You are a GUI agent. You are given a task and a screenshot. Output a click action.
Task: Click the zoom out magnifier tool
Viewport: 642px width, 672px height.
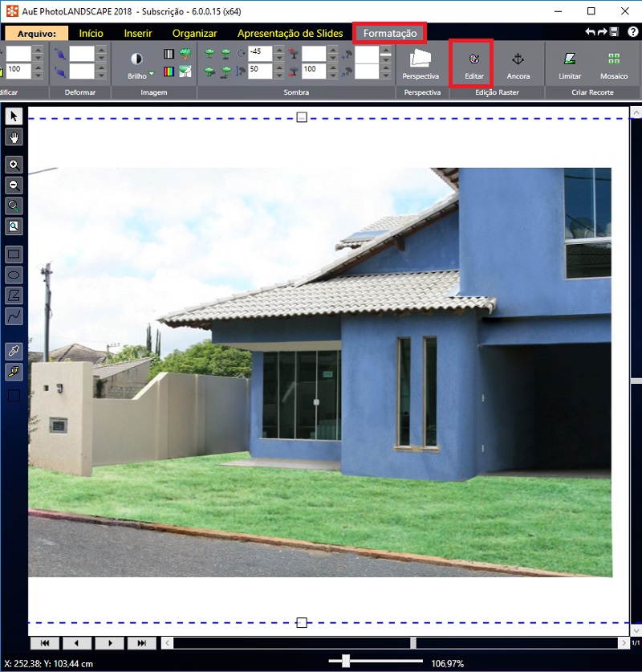click(14, 185)
